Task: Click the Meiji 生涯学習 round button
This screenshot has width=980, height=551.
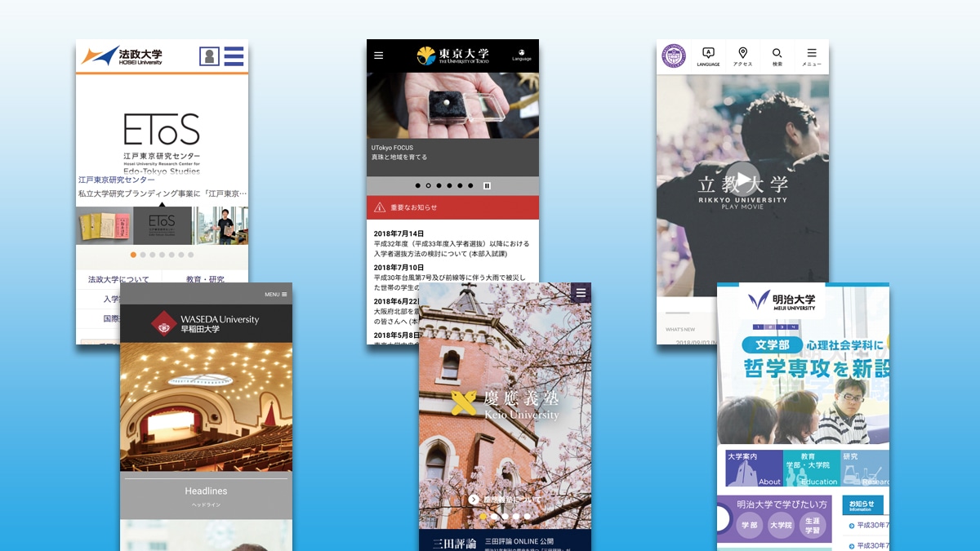Action: [x=812, y=525]
